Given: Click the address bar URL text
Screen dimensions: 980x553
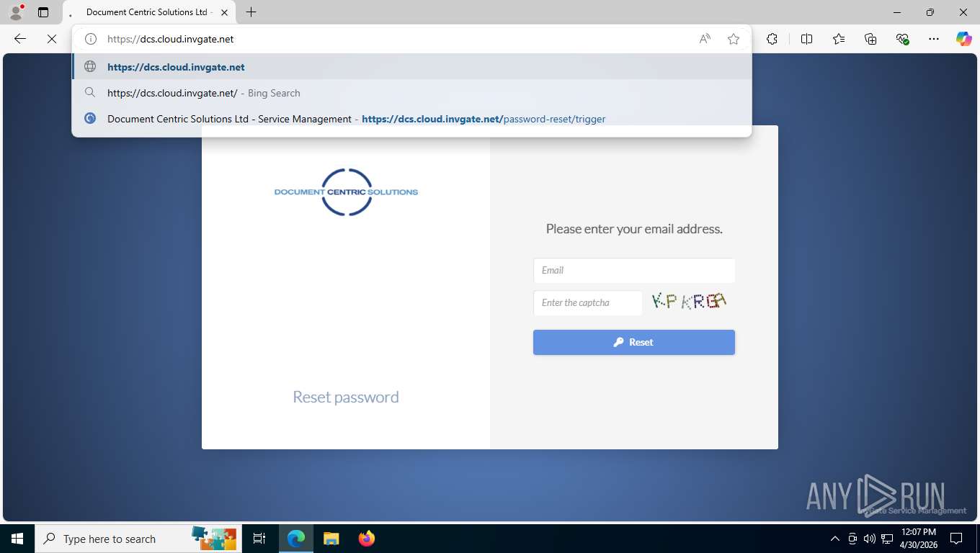Looking at the screenshot, I should (x=171, y=39).
